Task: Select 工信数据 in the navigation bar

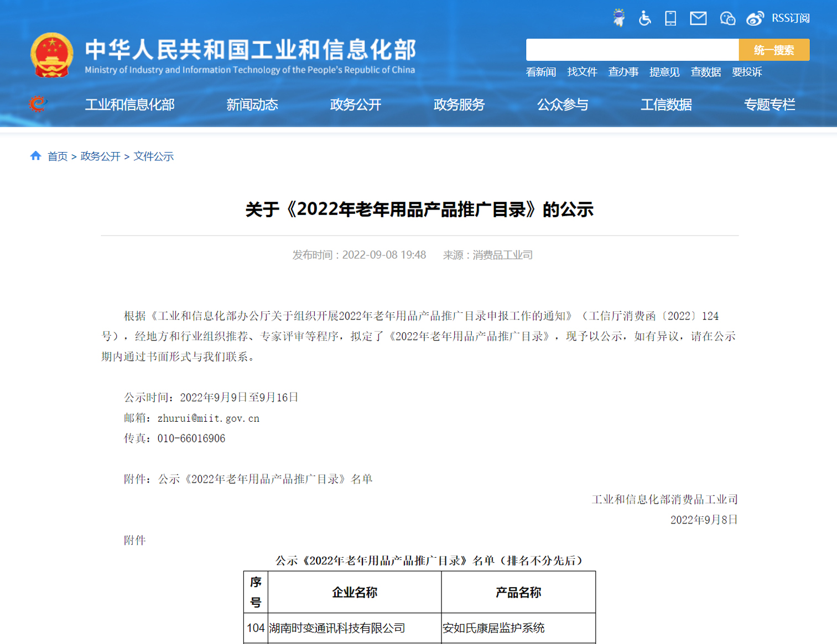Action: click(666, 104)
